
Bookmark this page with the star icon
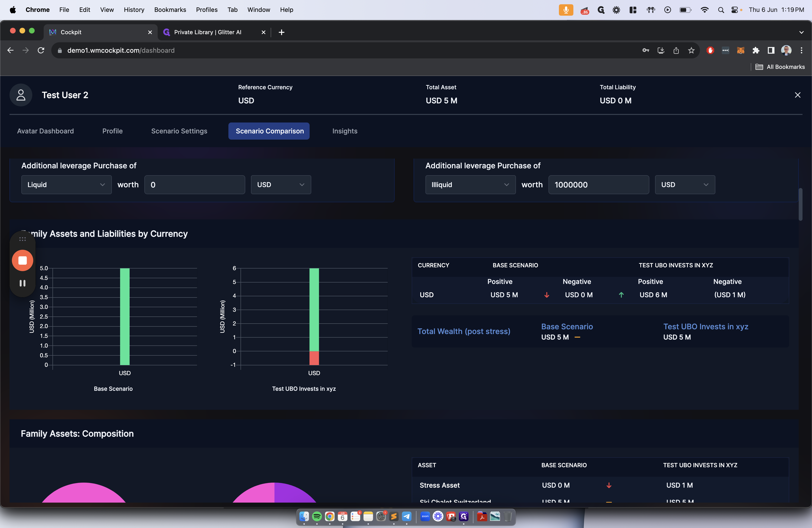point(691,51)
